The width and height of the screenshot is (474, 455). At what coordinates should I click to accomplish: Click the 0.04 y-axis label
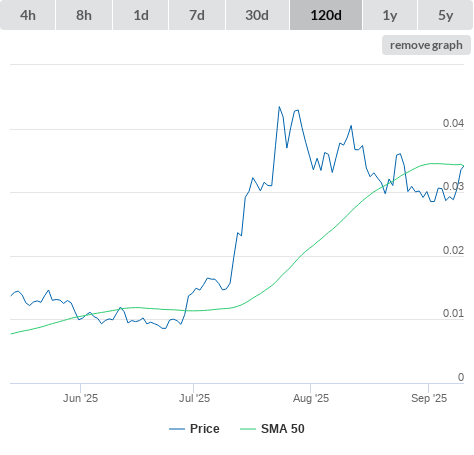(x=453, y=123)
